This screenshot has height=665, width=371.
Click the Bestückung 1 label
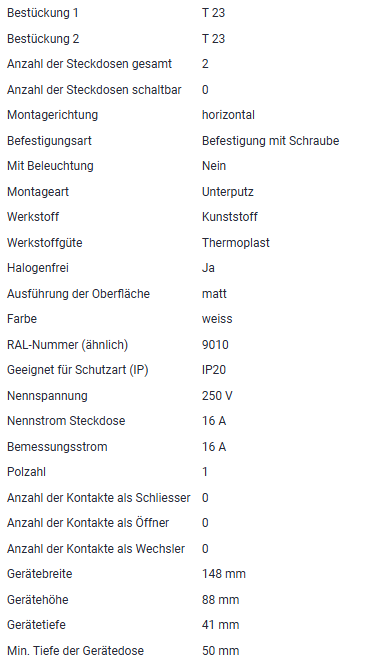point(43,13)
